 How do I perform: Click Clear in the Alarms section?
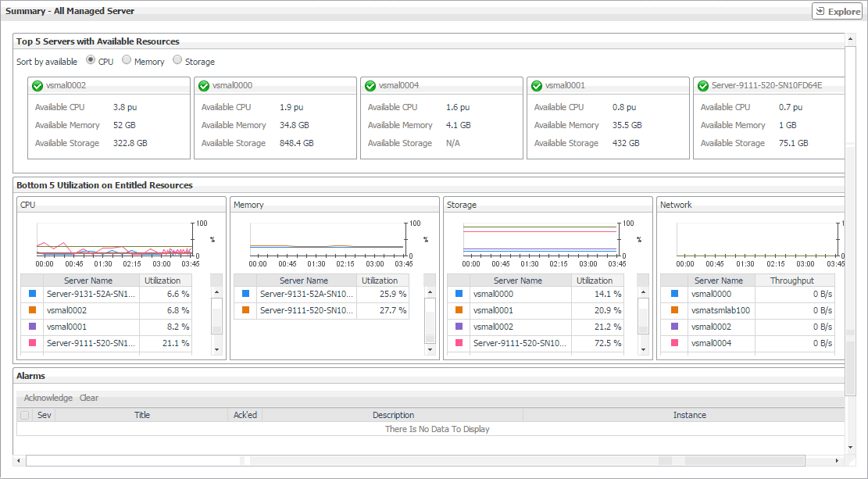pos(89,398)
